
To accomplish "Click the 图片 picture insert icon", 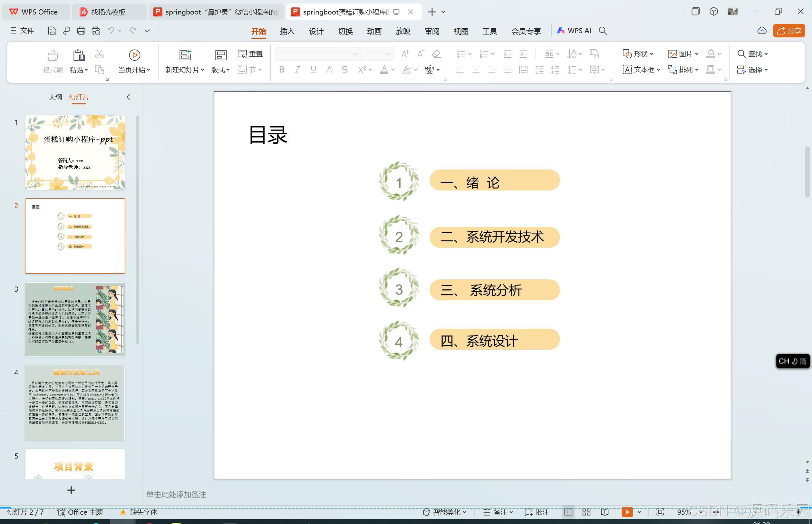I will tap(682, 54).
